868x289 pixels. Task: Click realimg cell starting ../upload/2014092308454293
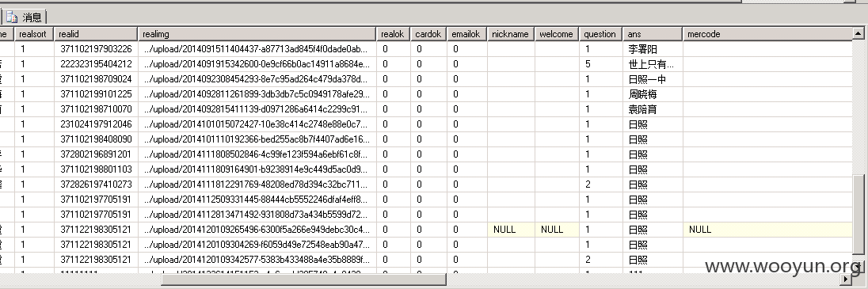257,79
